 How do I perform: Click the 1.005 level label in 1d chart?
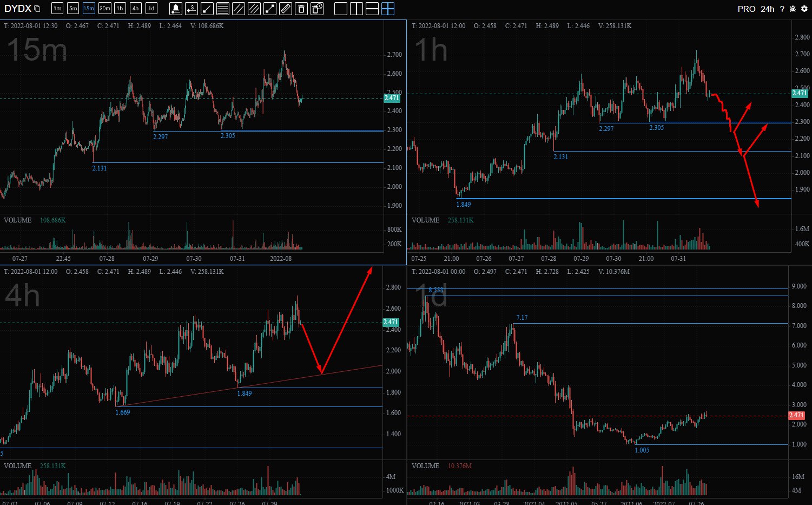[642, 450]
